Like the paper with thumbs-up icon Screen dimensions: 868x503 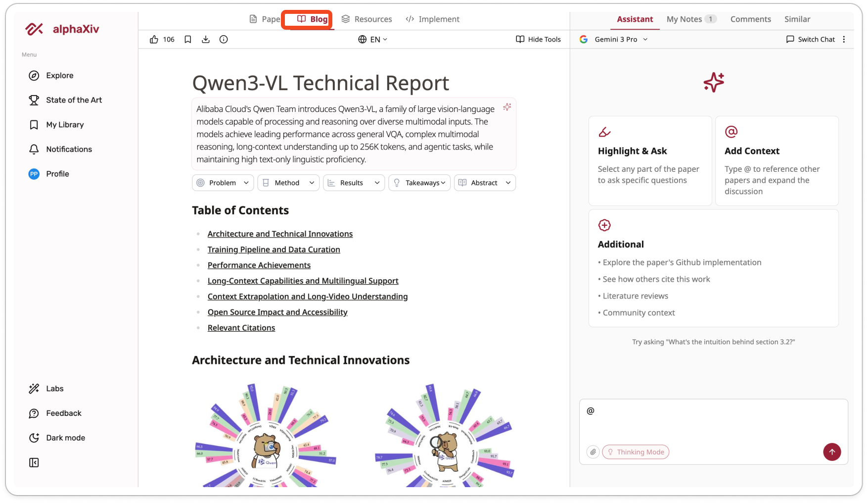[154, 40]
